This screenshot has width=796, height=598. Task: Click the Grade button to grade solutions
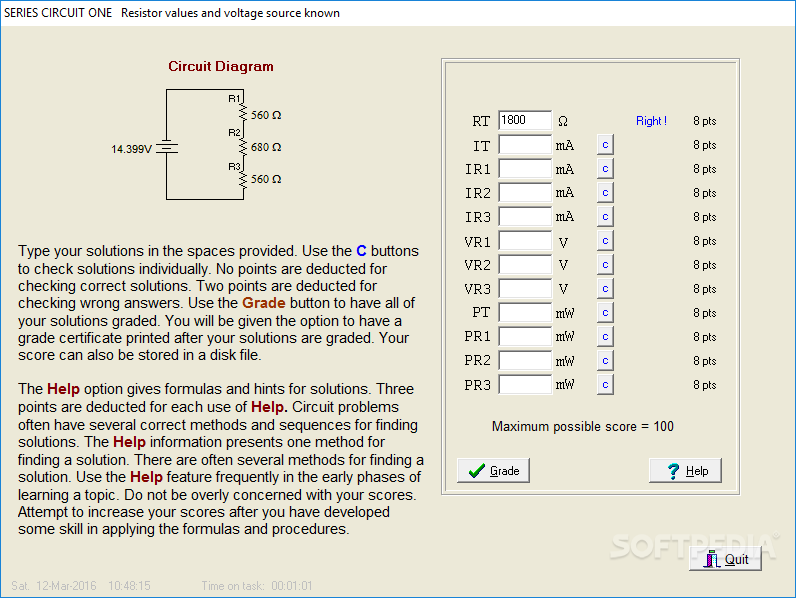tap(493, 471)
